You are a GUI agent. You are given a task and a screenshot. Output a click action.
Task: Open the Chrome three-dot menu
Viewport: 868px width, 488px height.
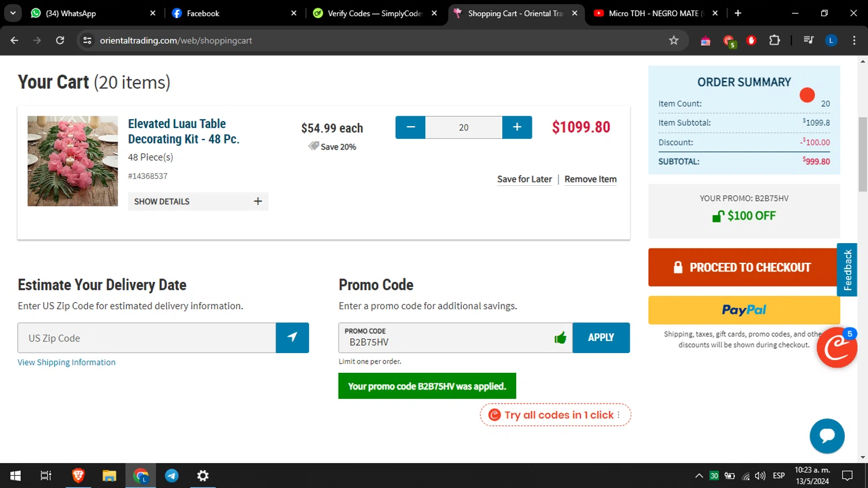854,41
